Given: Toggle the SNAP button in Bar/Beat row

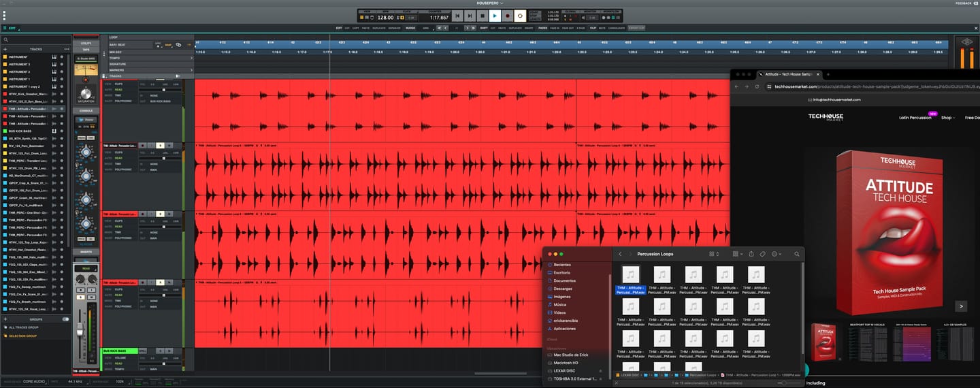Looking at the screenshot, I should point(167,44).
